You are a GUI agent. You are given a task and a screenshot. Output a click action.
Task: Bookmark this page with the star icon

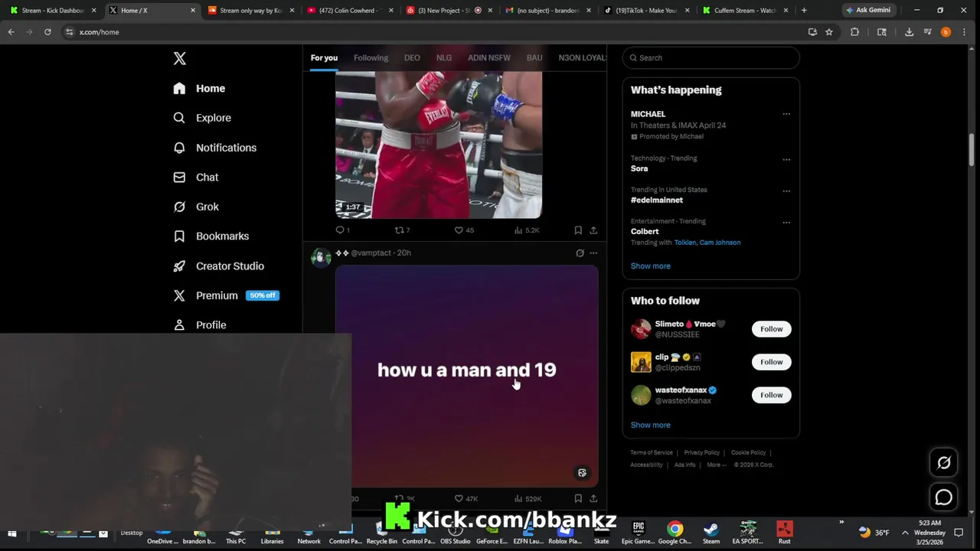tap(828, 32)
